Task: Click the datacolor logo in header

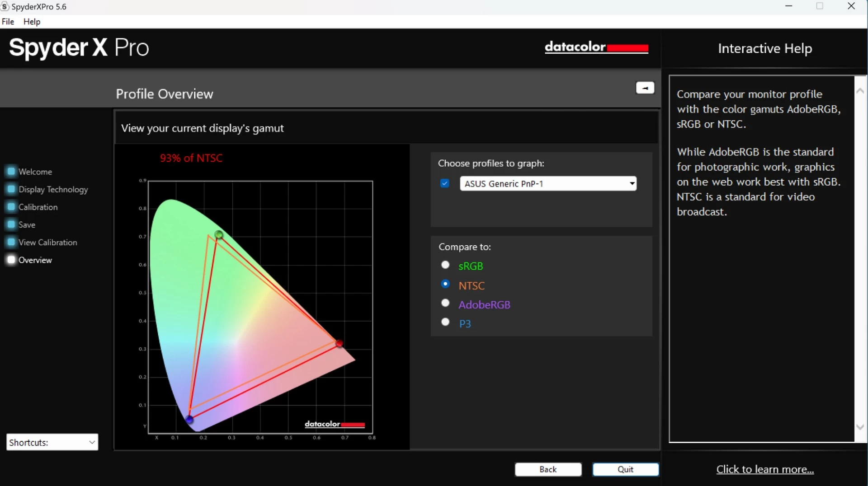Action: (x=596, y=47)
